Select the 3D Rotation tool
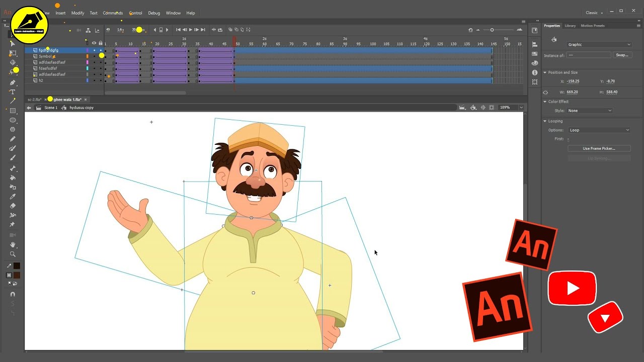 13,62
